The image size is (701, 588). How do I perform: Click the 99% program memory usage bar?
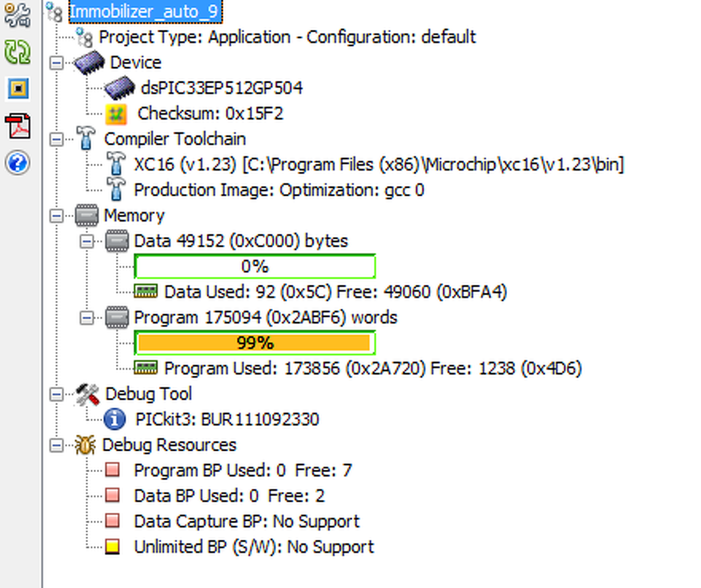(254, 343)
